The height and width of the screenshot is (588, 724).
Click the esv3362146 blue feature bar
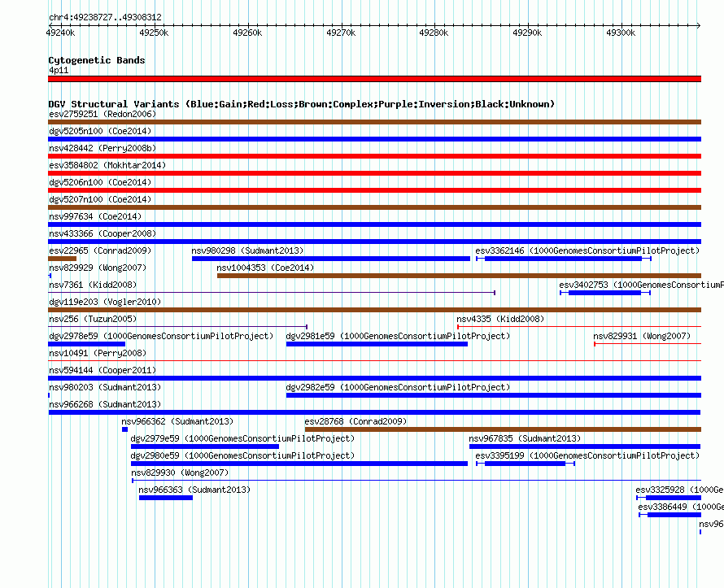(x=563, y=259)
